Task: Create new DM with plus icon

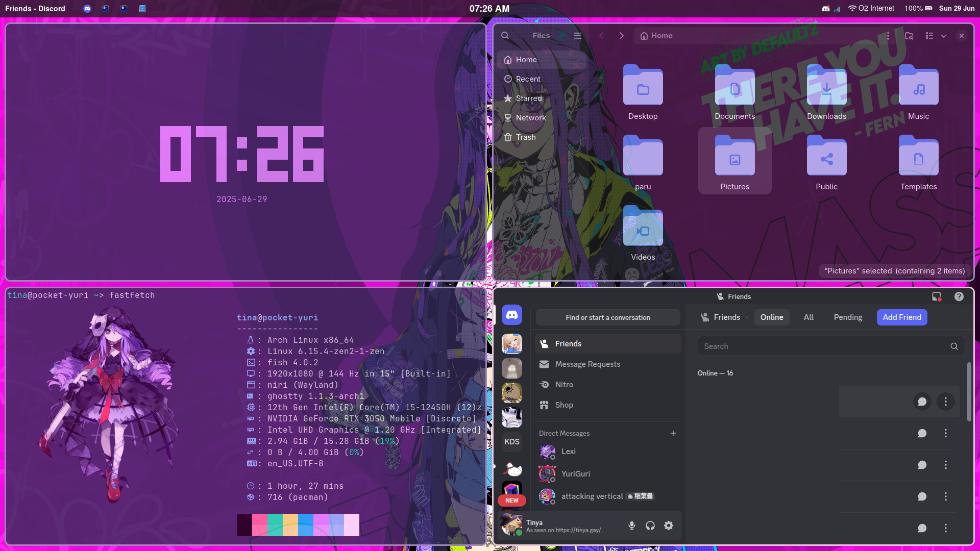Action: pos(673,433)
